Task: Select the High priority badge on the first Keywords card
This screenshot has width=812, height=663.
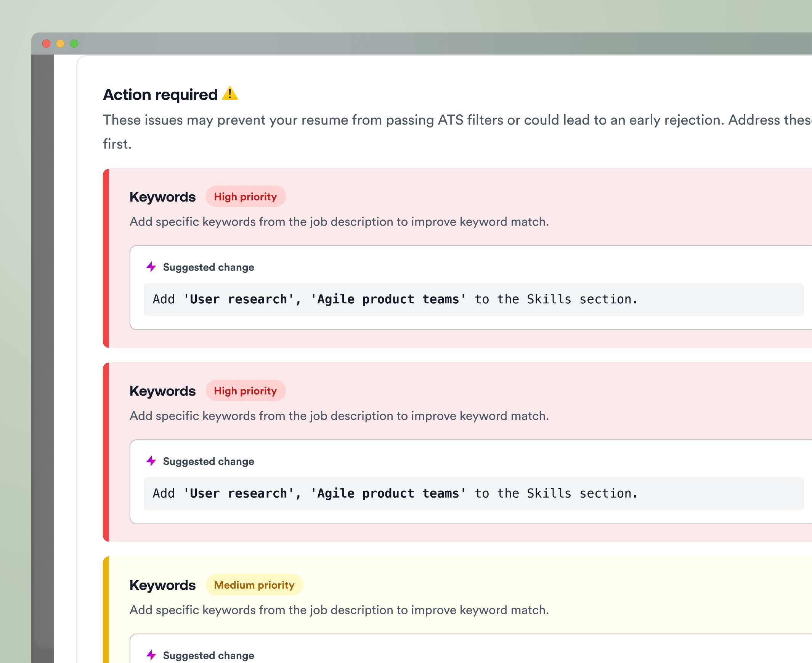Action: (x=246, y=196)
